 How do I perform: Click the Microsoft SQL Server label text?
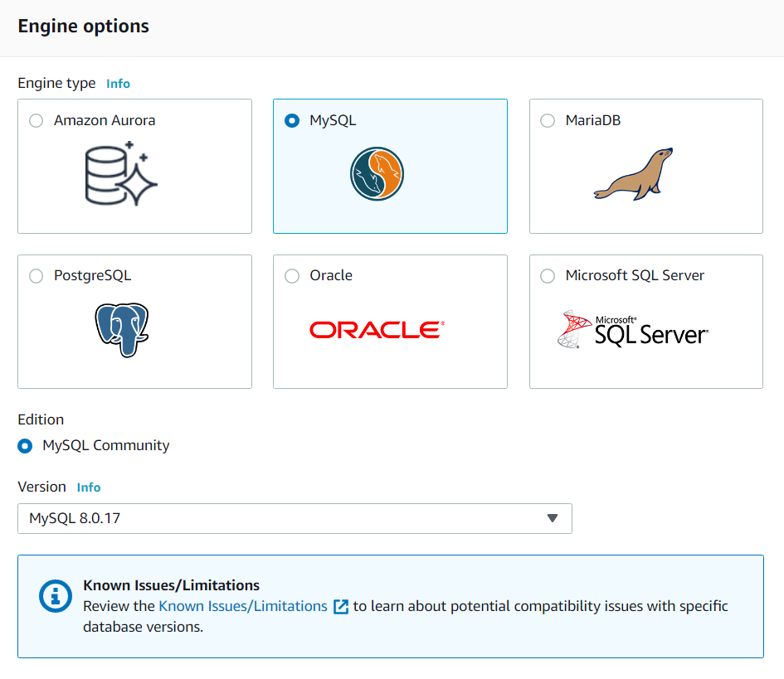pos(635,275)
